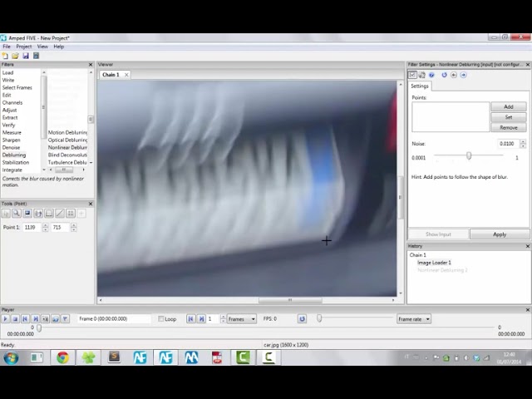Open the File menu
The image size is (532, 399).
coord(7,47)
